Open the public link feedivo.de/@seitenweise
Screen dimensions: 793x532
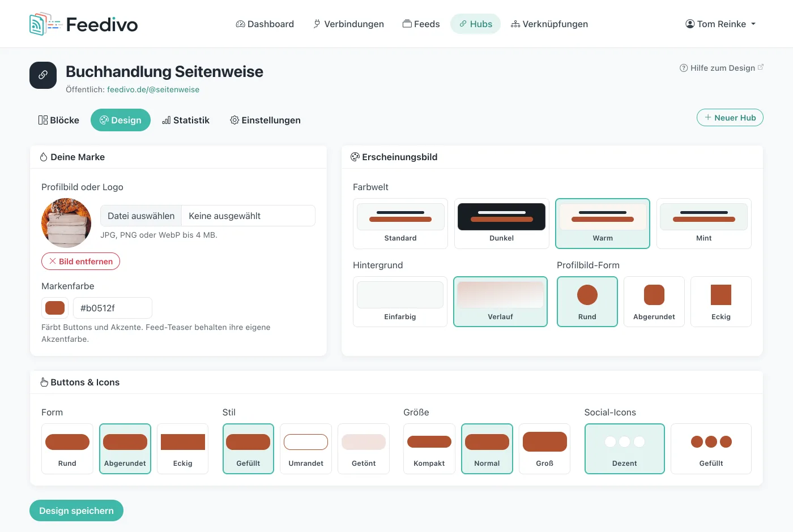pos(153,89)
